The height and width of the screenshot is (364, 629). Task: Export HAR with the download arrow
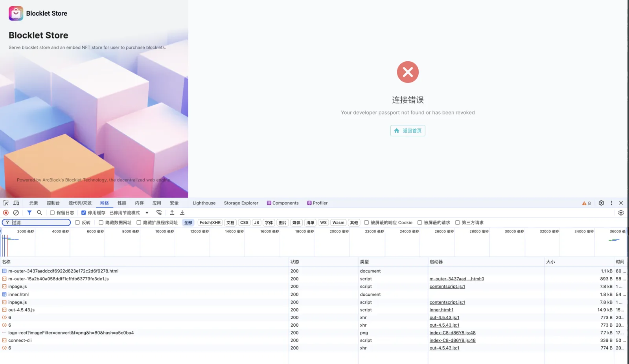pyautogui.click(x=182, y=213)
